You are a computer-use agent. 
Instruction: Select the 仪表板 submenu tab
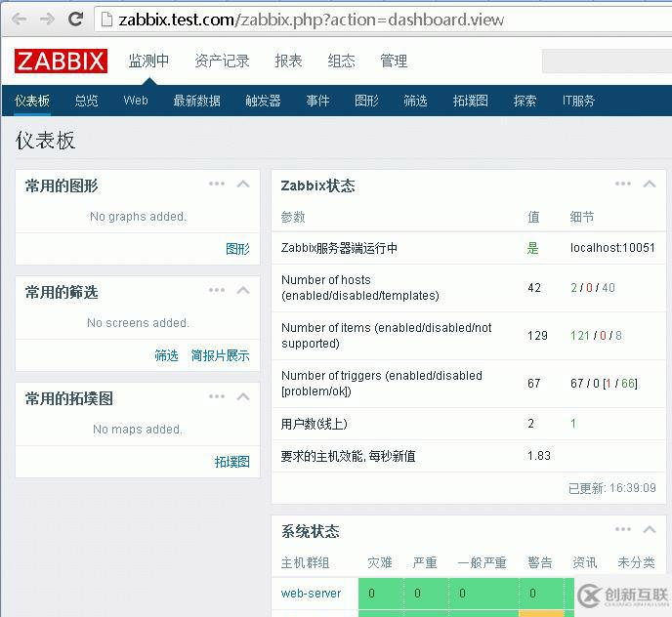[32, 101]
